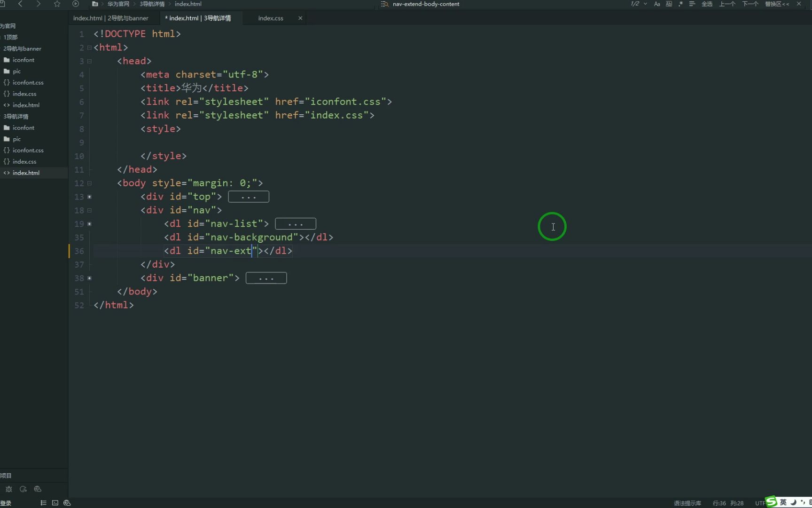The width and height of the screenshot is (812, 508).
Task: Toggle whole word match in search bar
Action: click(669, 4)
